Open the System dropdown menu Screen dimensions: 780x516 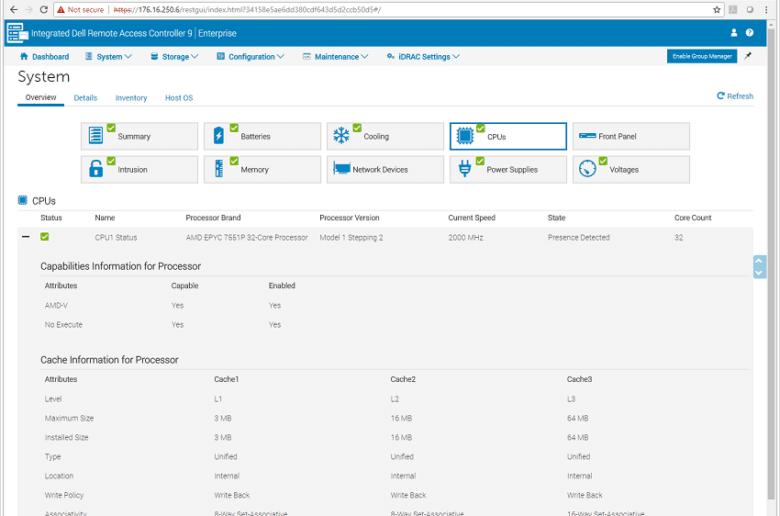point(108,57)
